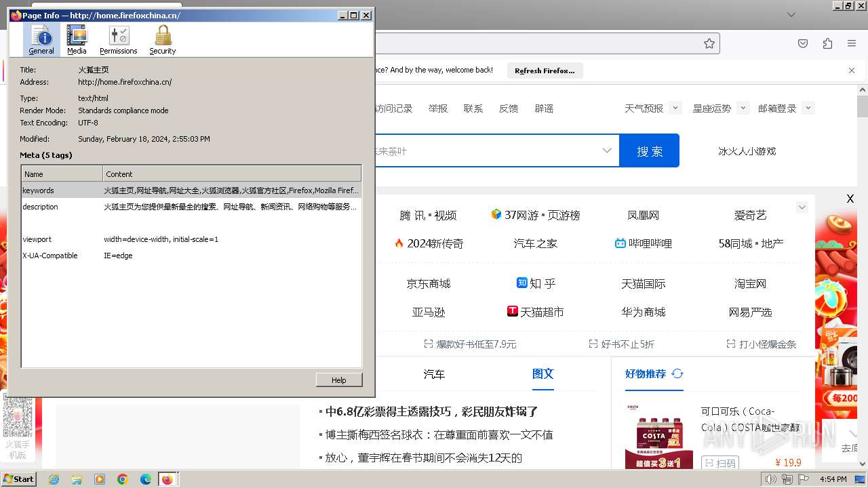Open the 爆款好书低至7.9元 promo link
Screen dimensions: 868x488
point(470,344)
